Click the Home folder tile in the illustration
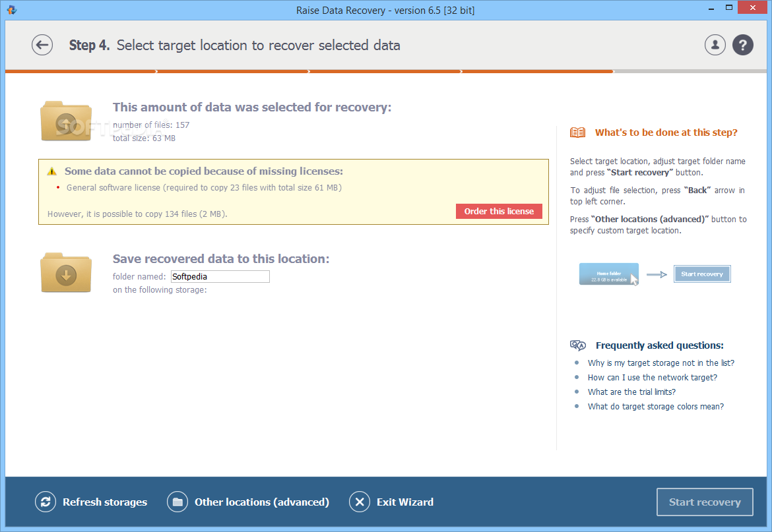The width and height of the screenshot is (772, 532). coord(608,274)
